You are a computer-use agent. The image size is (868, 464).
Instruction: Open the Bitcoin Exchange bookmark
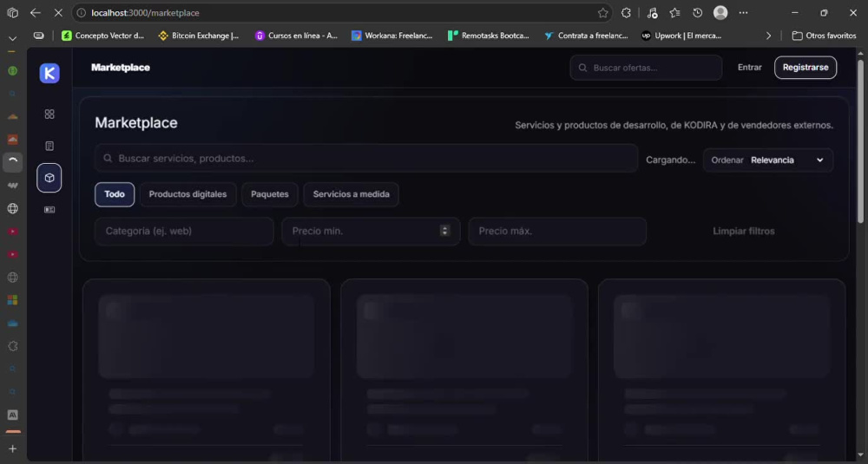(x=199, y=36)
